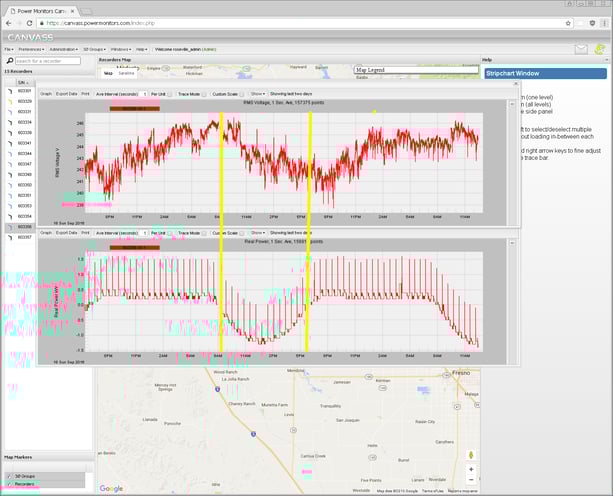Click the Terms of Use map link
The width and height of the screenshot is (613, 496).
click(432, 491)
